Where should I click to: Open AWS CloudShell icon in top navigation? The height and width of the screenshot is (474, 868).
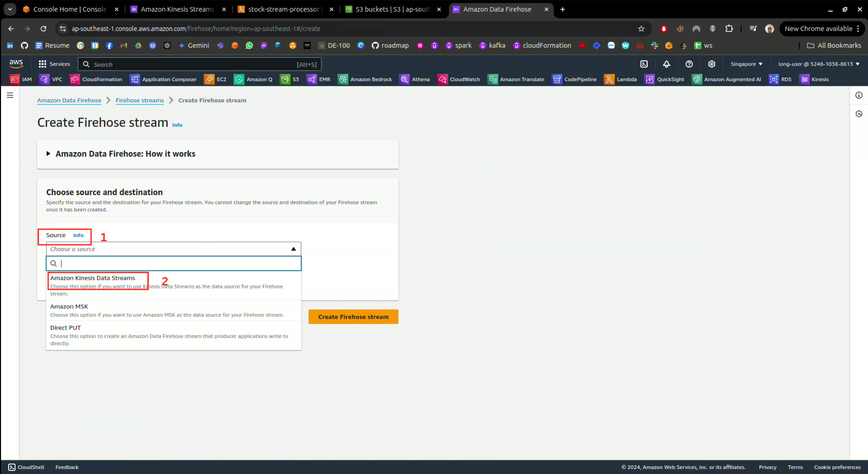point(644,64)
